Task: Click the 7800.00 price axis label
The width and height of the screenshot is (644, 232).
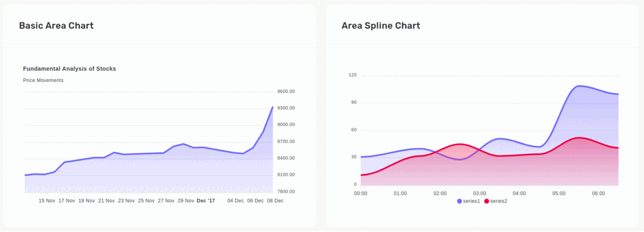Action: (x=286, y=191)
